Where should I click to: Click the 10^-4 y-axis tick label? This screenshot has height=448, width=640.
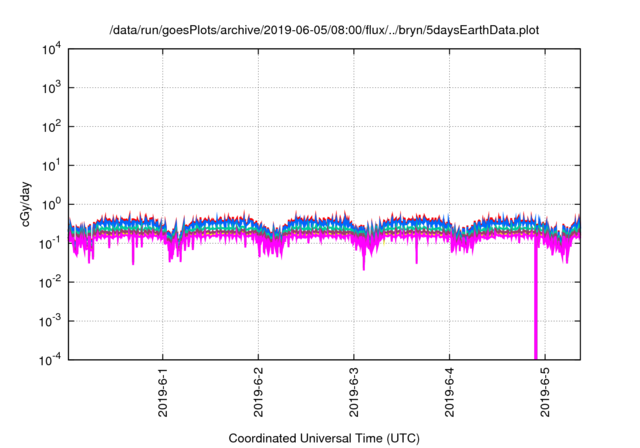pyautogui.click(x=50, y=359)
